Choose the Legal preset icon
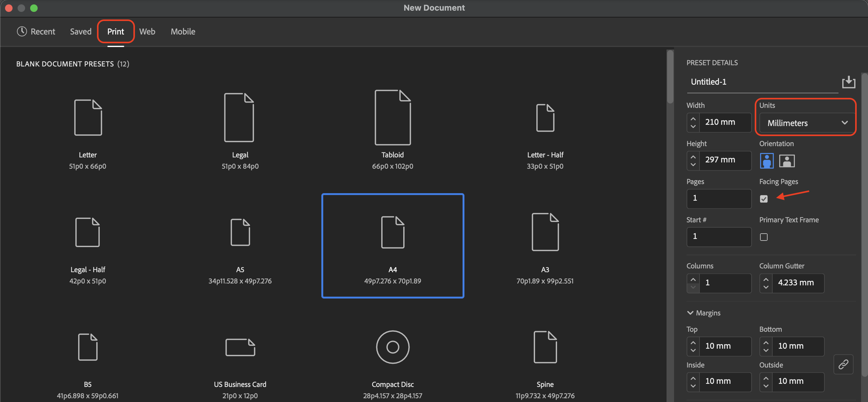 click(x=239, y=118)
